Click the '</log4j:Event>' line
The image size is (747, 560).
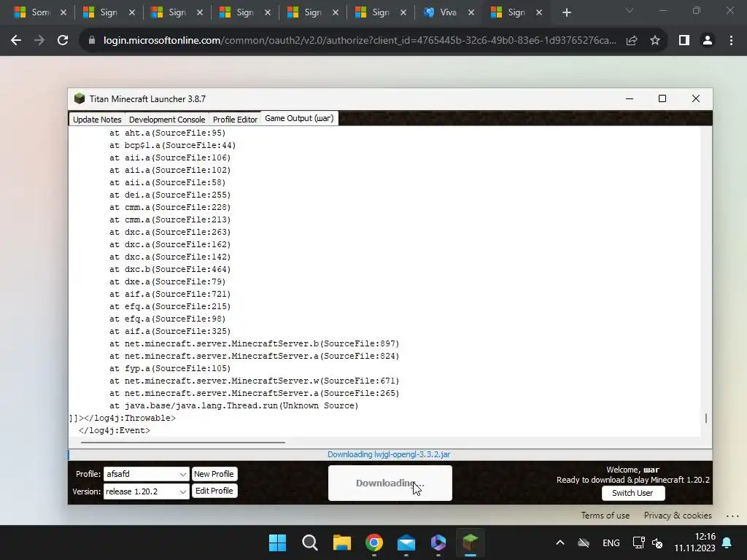point(115,430)
